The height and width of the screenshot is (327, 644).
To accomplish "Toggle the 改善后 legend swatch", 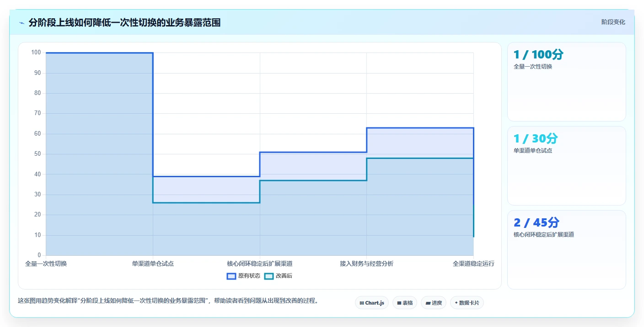I will click(269, 276).
